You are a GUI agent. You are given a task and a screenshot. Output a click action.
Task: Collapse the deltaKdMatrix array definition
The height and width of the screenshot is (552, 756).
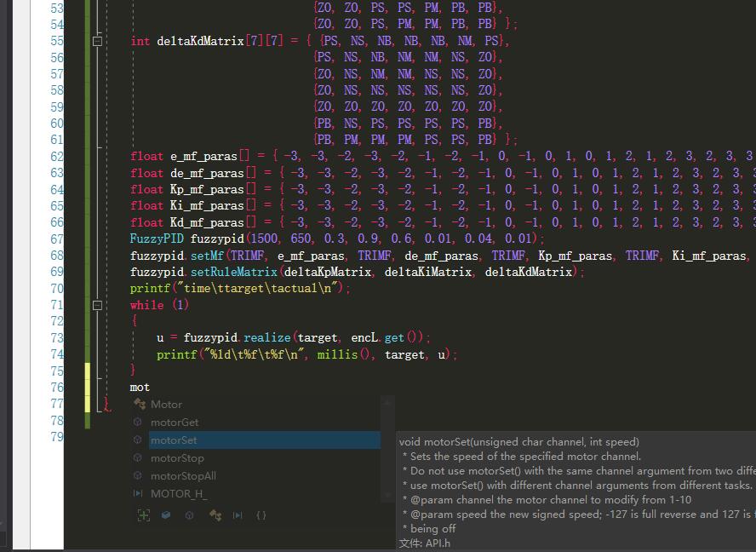[97, 41]
